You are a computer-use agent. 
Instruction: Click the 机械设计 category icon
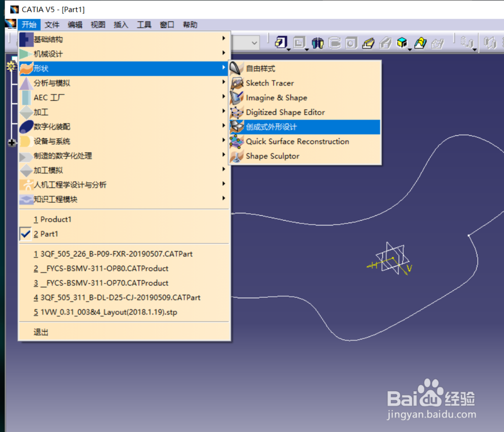tap(26, 53)
